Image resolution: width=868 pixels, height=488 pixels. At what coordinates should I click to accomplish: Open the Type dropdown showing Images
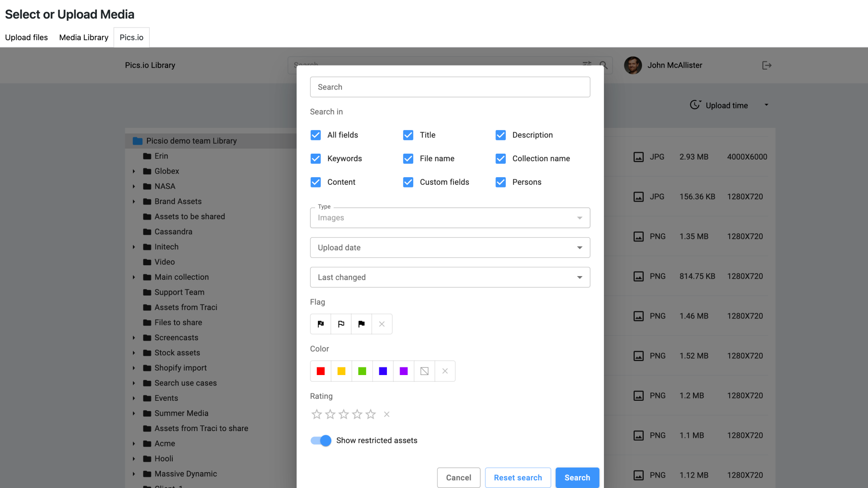click(450, 218)
